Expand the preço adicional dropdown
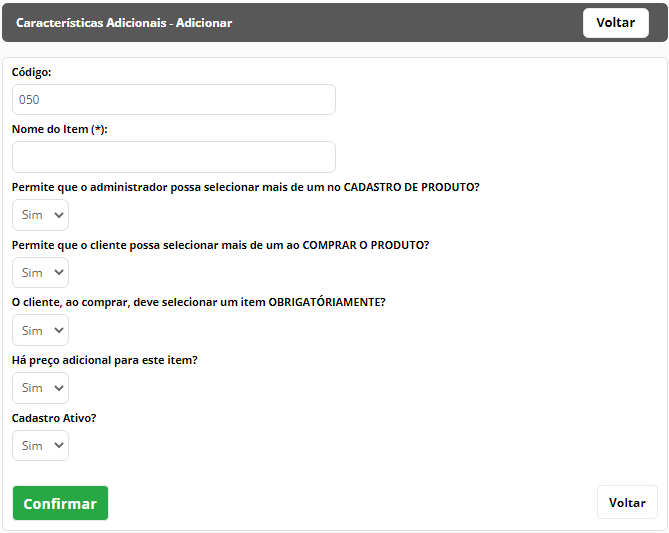This screenshot has width=669, height=533. coord(41,388)
